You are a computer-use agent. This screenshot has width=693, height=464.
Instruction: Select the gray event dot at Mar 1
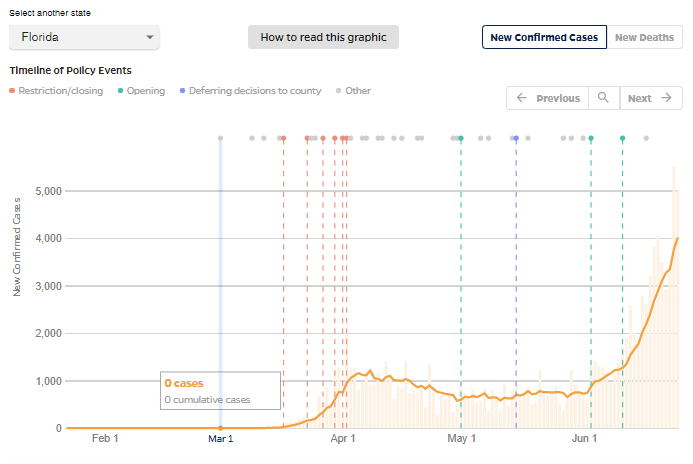[221, 138]
